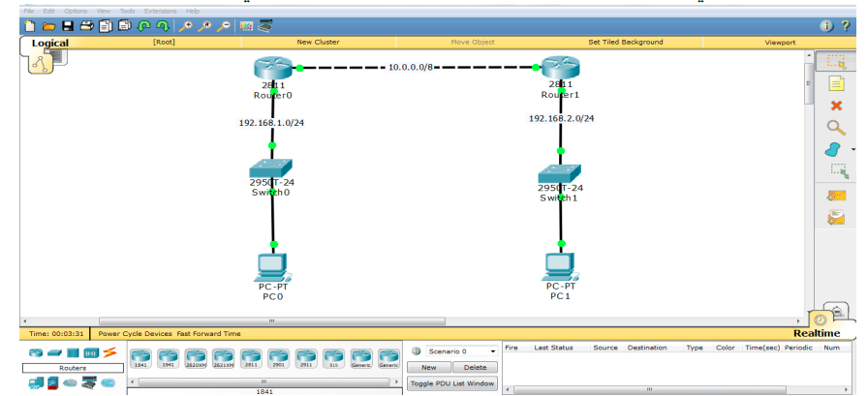
Task: Open the Help menu
Action: [193, 11]
